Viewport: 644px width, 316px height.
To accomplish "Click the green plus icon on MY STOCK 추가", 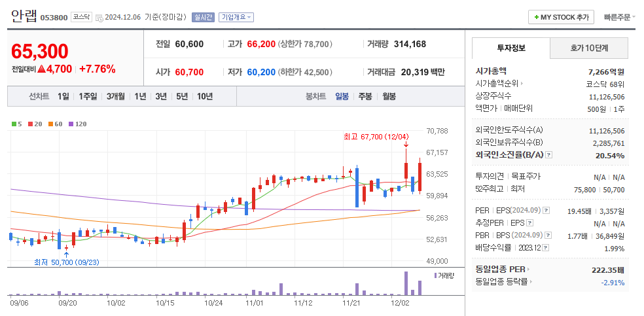I will click(537, 17).
